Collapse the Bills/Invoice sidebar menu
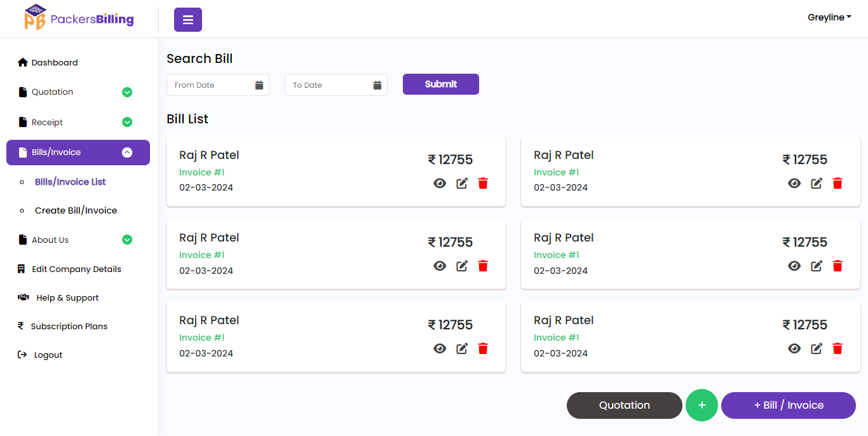Viewport: 868px width, 436px height. tap(127, 153)
